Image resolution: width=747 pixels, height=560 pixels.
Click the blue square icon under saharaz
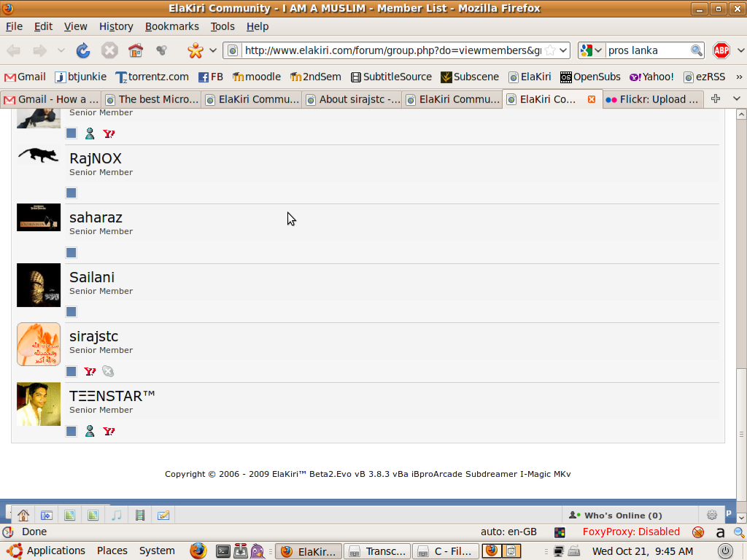point(71,252)
